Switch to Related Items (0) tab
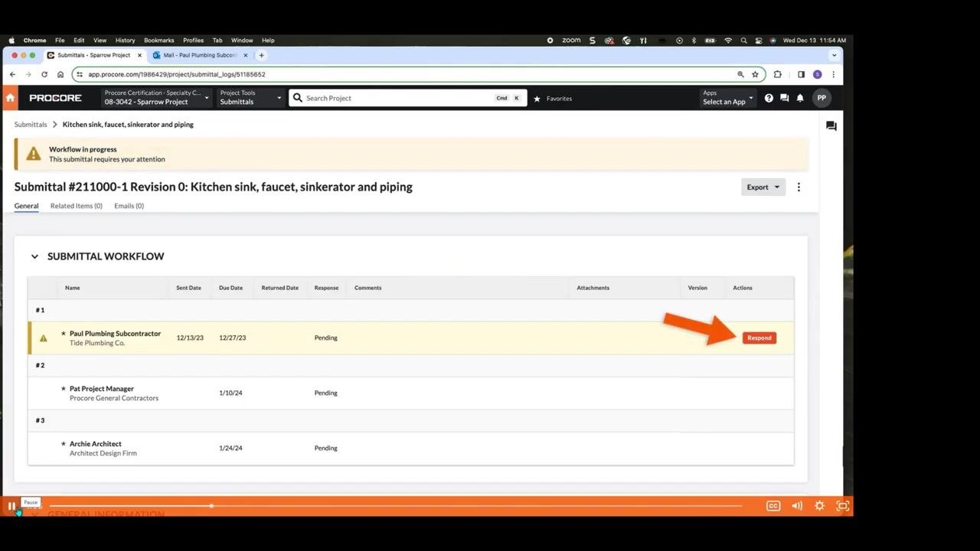The image size is (980, 551). (x=77, y=206)
